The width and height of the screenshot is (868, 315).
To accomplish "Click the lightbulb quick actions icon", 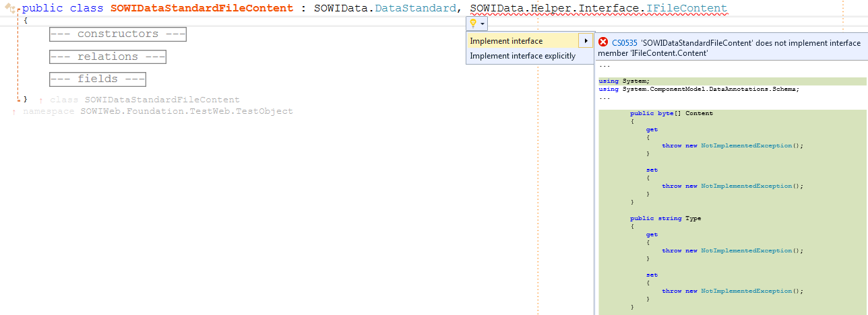I will point(473,24).
